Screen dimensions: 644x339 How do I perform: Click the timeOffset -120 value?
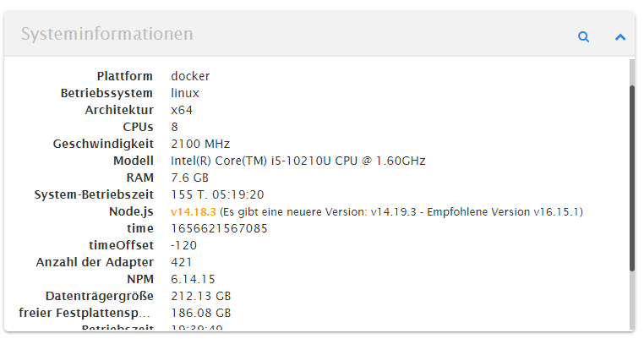pyautogui.click(x=183, y=245)
